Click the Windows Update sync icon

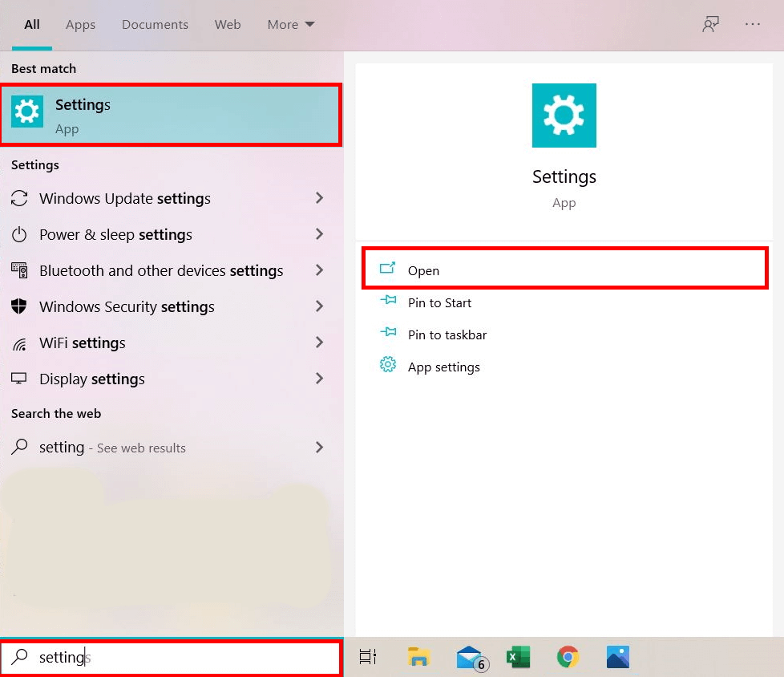tap(19, 198)
